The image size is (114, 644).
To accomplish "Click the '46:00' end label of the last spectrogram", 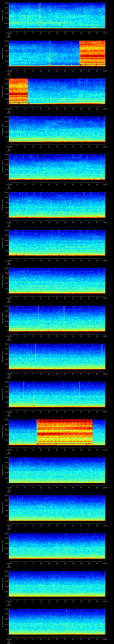I will coord(105,639).
